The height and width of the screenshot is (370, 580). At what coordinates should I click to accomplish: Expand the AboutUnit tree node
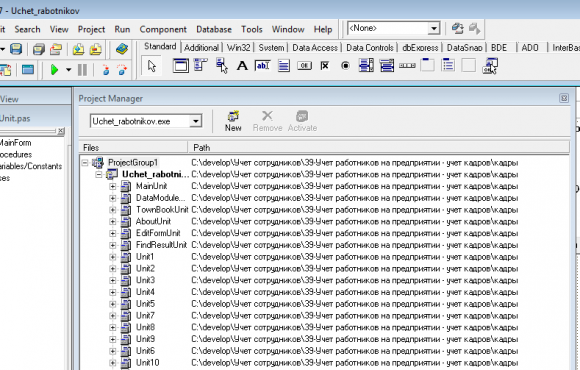[x=112, y=222]
